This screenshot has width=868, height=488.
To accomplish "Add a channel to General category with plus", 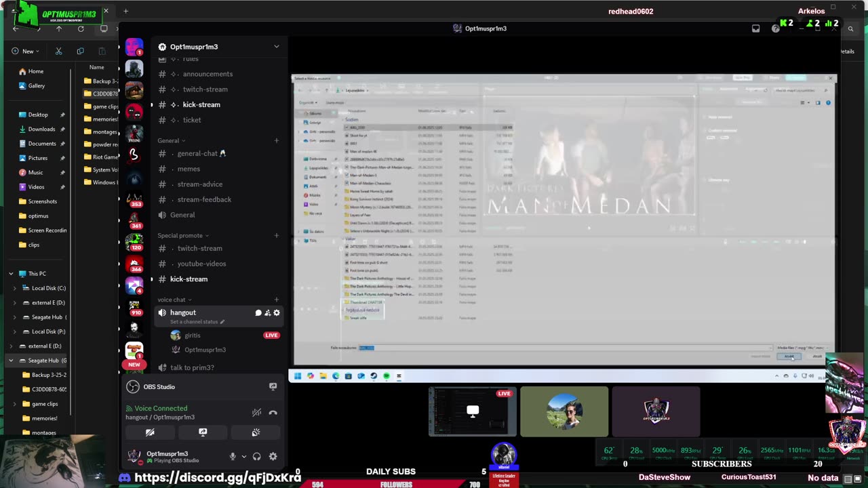I will click(x=276, y=140).
